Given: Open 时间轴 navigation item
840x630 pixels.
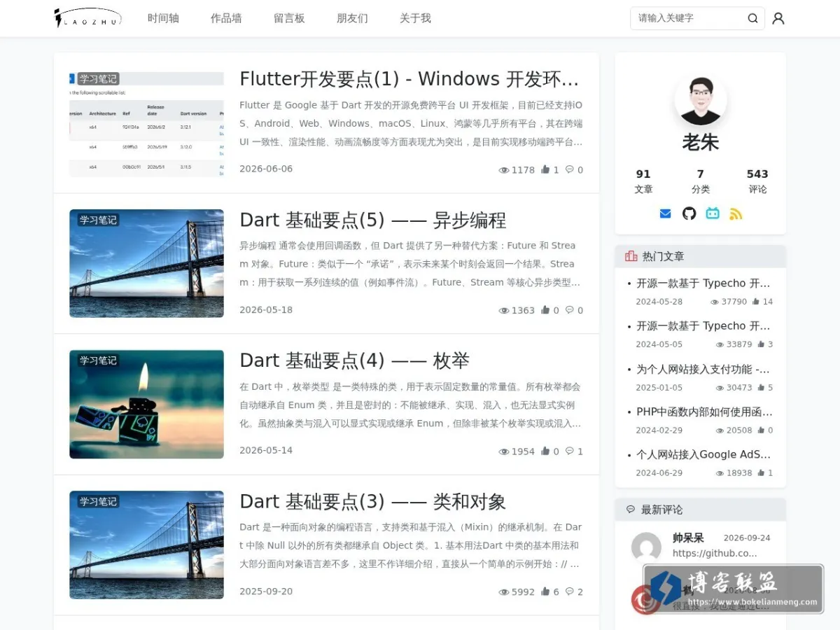Looking at the screenshot, I should (163, 18).
